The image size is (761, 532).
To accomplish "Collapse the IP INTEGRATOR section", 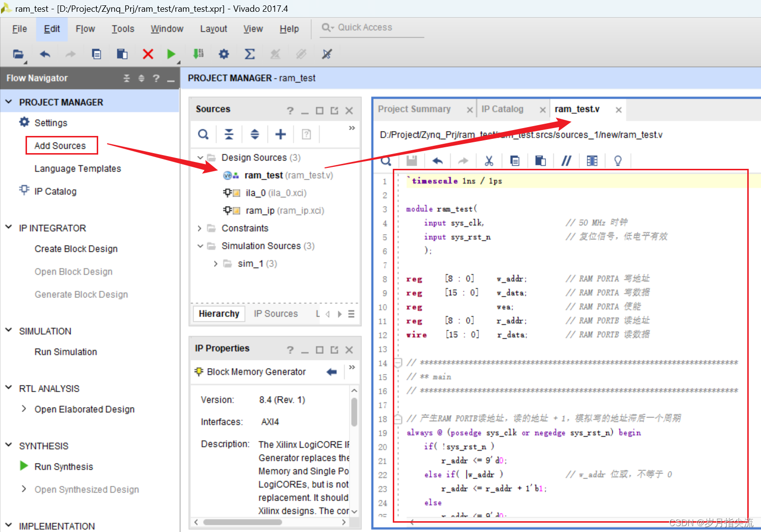I will click(x=8, y=227).
